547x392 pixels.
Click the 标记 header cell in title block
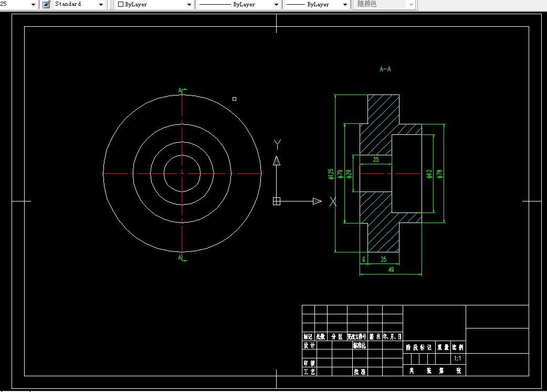[x=308, y=336]
